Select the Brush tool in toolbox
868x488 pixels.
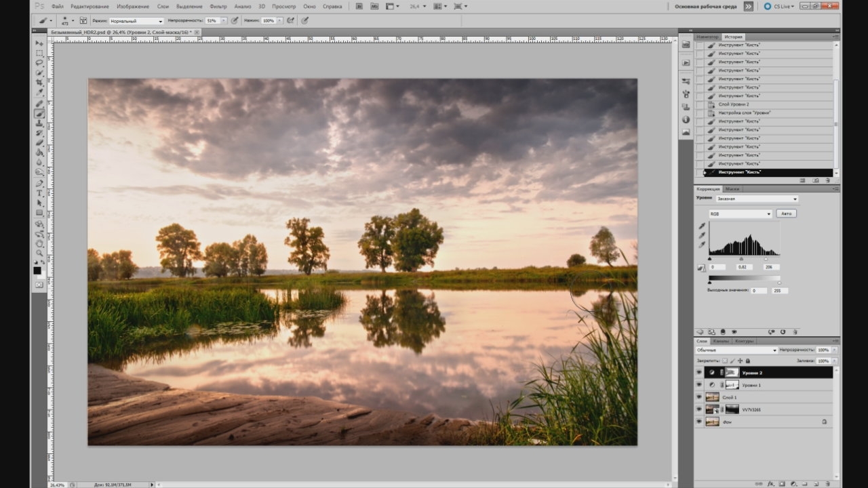point(39,114)
